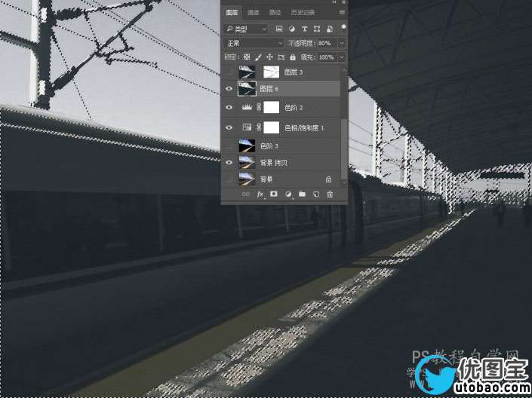Select 色阶 2 mask thumbnail
This screenshot has height=398, width=532.
[x=272, y=108]
